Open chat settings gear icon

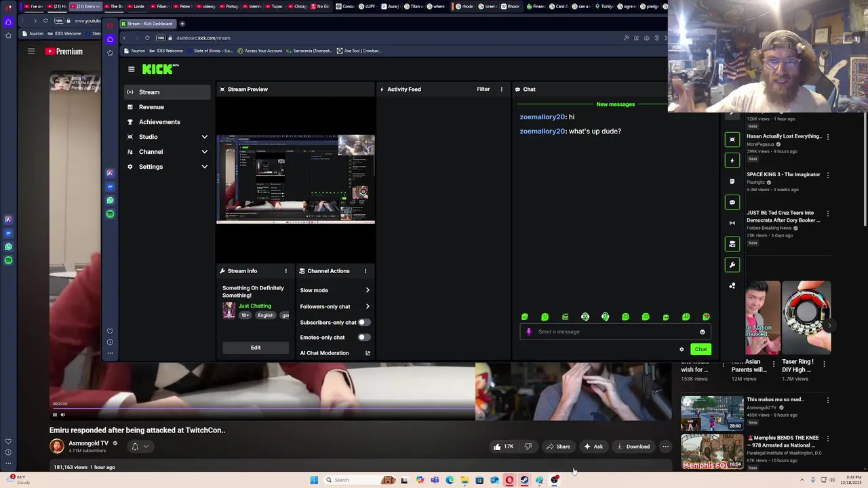pyautogui.click(x=682, y=350)
